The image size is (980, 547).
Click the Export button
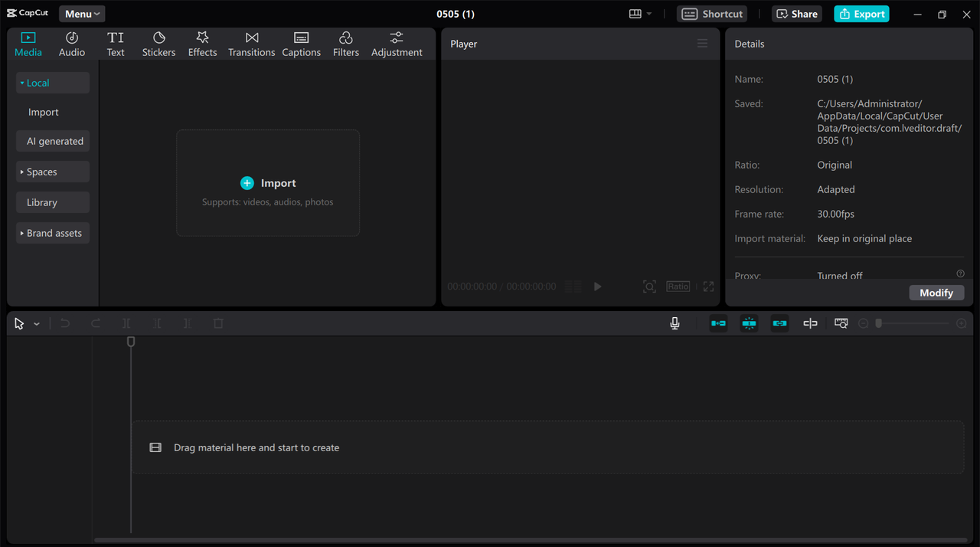coord(861,14)
